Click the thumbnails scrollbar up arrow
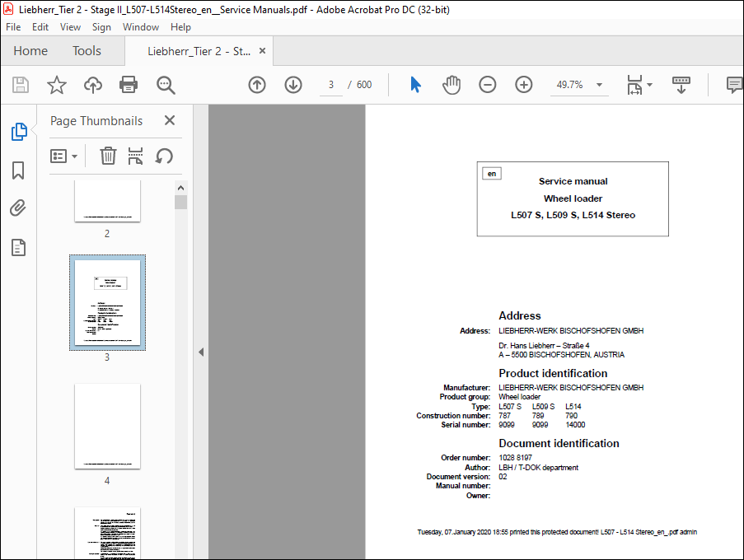 point(180,188)
